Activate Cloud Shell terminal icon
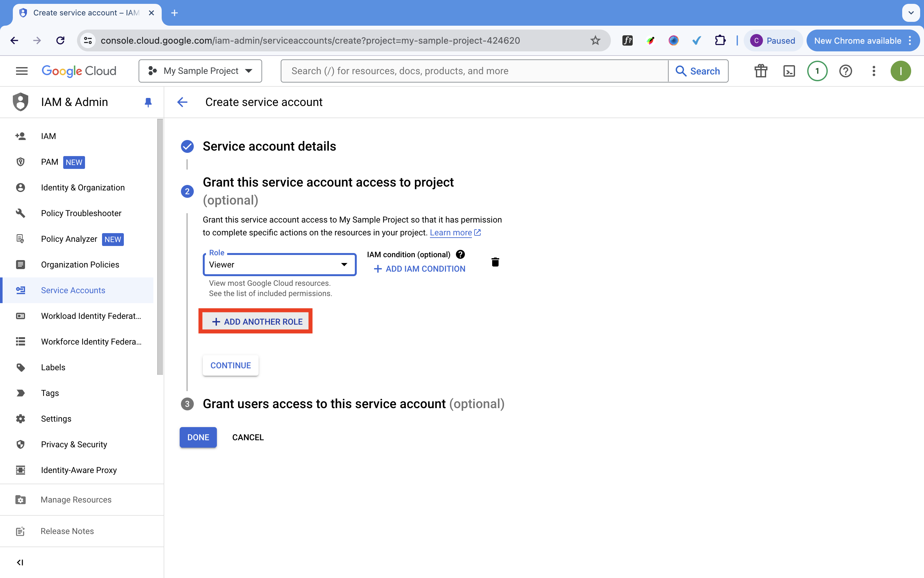Screen dimensions: 924x578 coord(789,71)
